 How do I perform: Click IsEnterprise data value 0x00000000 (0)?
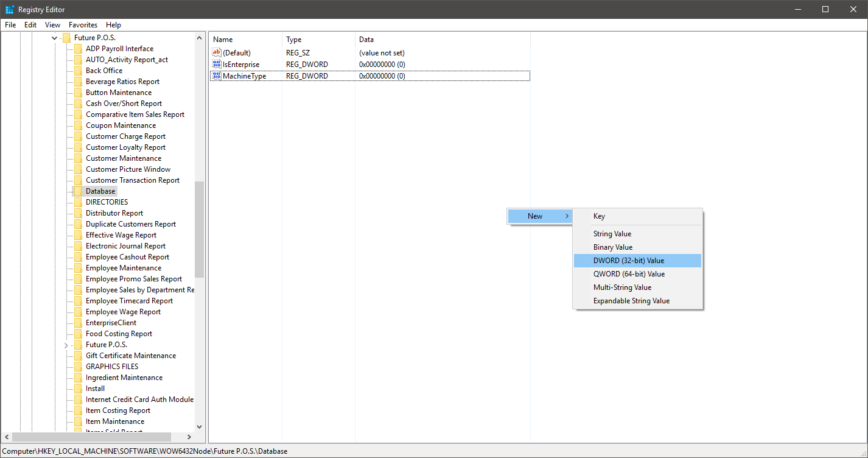(382, 64)
